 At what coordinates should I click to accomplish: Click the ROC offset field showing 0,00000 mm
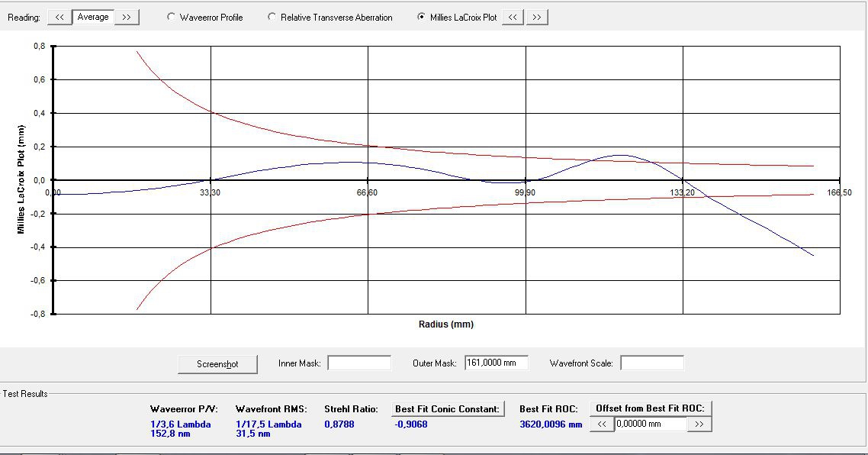(651, 424)
